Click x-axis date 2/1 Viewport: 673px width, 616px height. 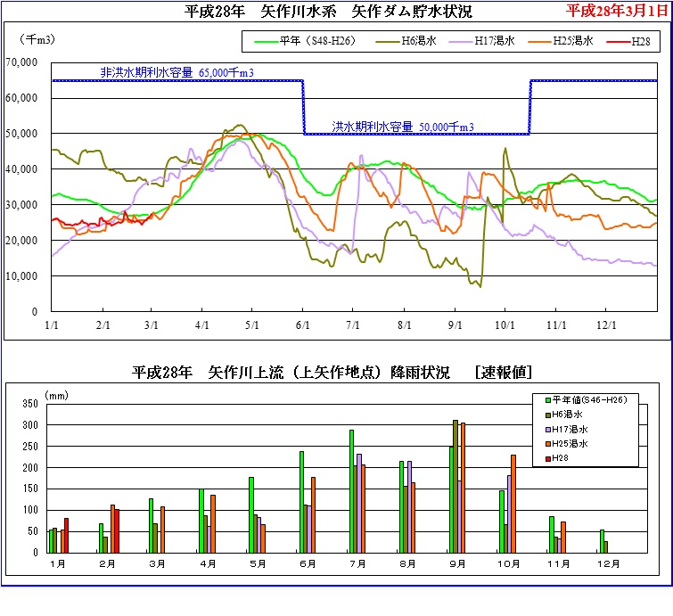103,325
